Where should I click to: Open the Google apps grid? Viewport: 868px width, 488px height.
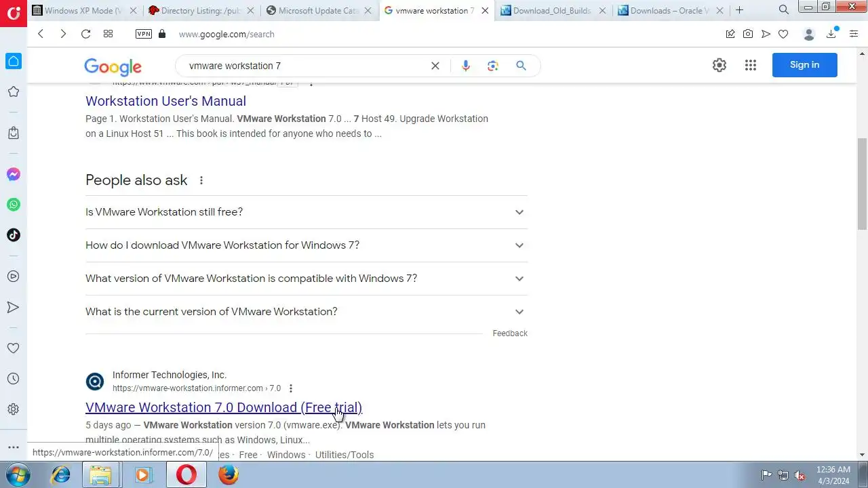(x=750, y=65)
